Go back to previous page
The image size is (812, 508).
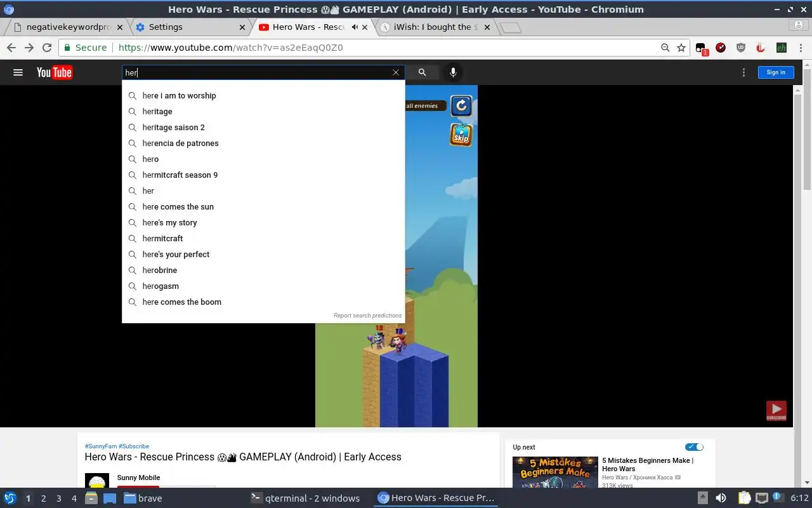pos(11,48)
